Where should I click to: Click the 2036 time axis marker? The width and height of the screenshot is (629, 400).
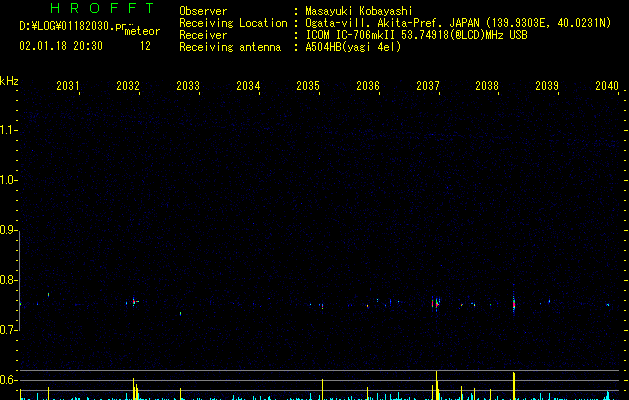[x=368, y=85]
